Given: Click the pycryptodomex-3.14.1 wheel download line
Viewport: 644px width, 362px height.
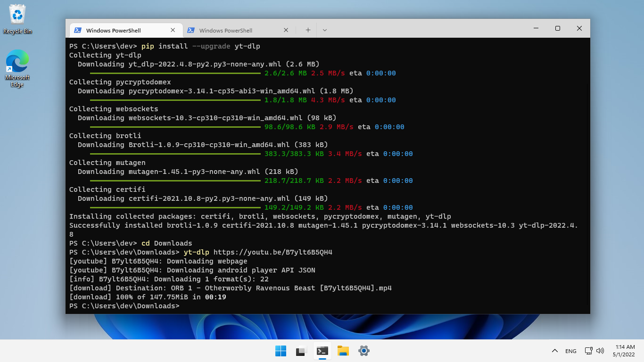Looking at the screenshot, I should click(215, 91).
